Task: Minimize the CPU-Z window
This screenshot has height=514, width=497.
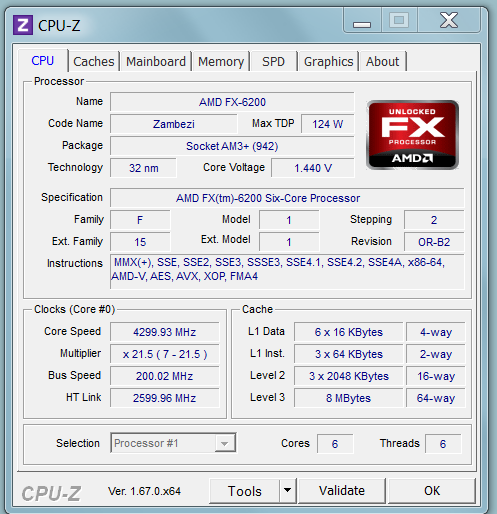Action: click(x=362, y=21)
